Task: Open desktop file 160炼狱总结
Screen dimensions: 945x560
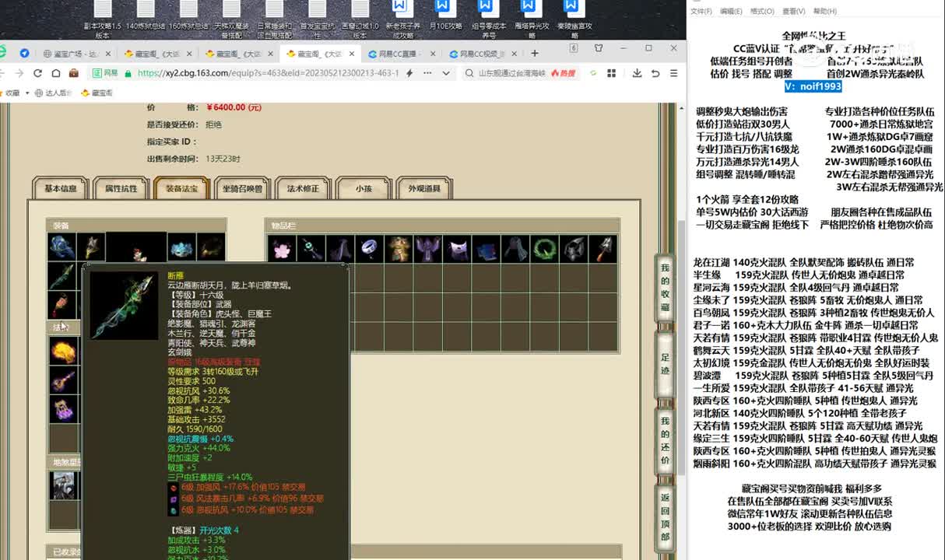Action: [x=189, y=16]
